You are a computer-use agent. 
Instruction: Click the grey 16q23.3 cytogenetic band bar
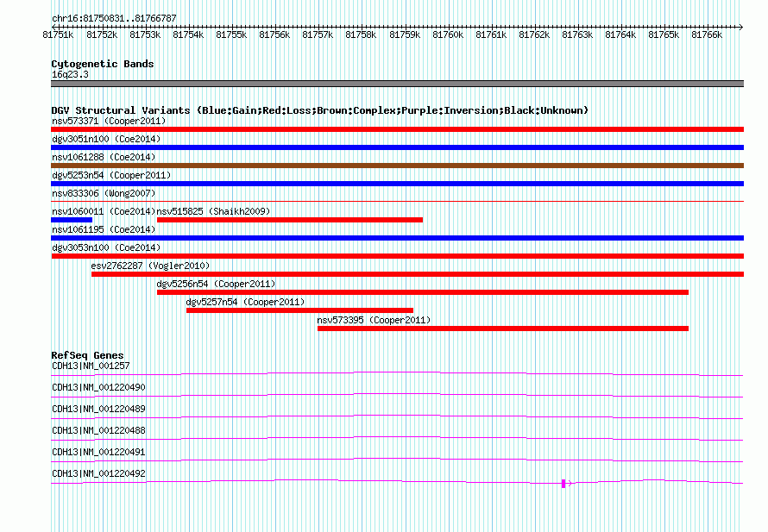click(397, 84)
